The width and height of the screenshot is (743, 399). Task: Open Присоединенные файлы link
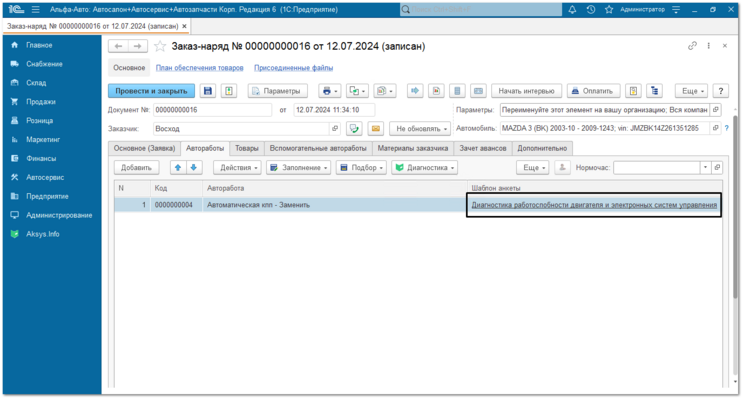tap(293, 68)
